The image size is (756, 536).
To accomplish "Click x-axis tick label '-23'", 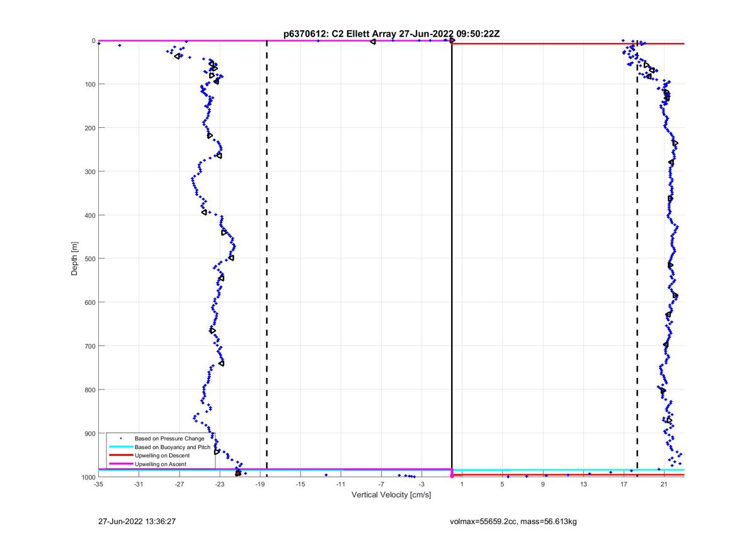I will (x=219, y=484).
